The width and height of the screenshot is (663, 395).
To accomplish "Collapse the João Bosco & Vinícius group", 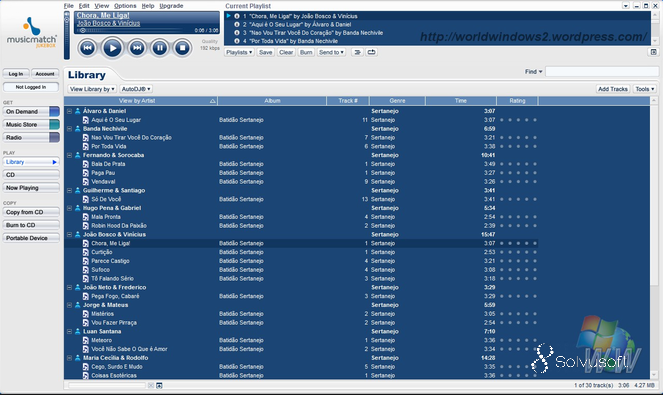I will tap(69, 234).
